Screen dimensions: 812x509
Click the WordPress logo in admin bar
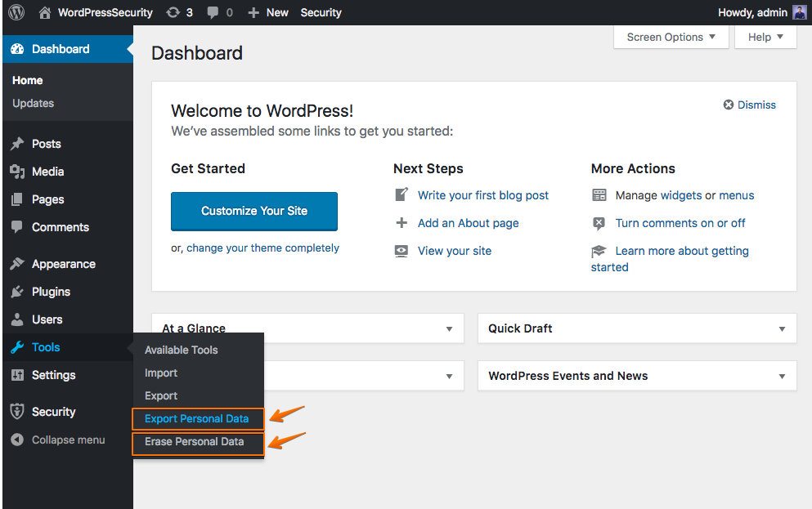[x=16, y=12]
